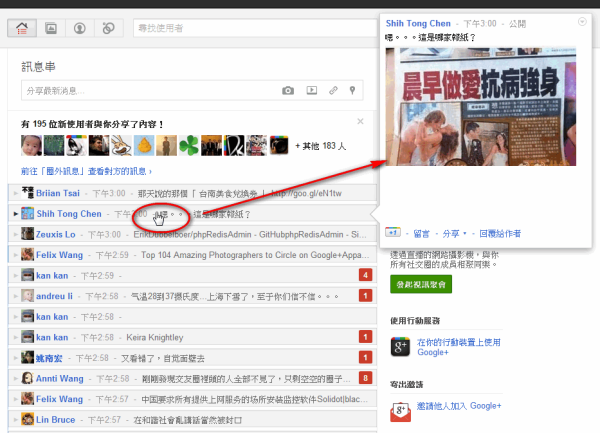The image size is (600, 433).
Task: Click the 下午3:00 timestamp in popup
Action: point(480,24)
